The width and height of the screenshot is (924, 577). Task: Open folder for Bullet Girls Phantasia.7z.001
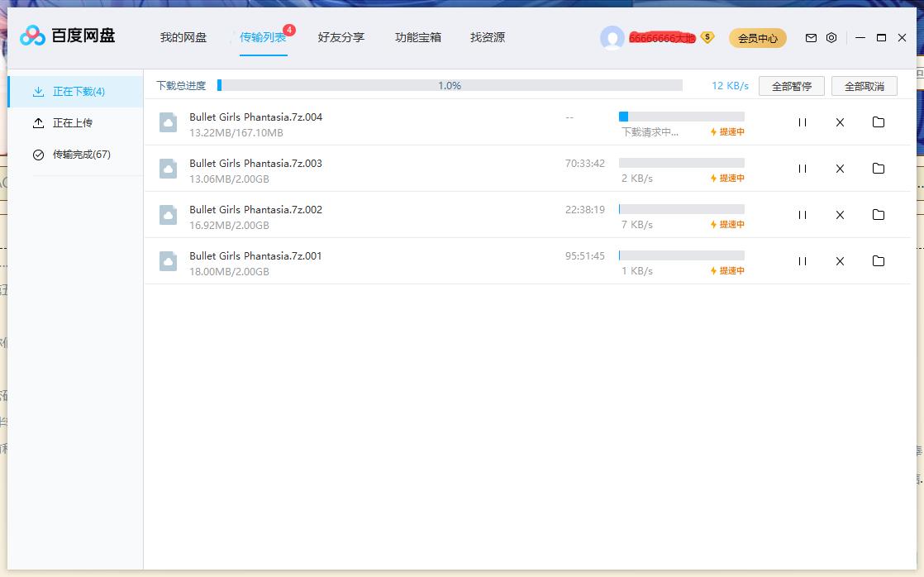(878, 260)
